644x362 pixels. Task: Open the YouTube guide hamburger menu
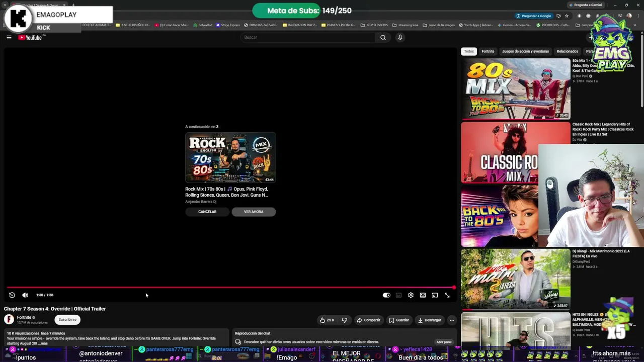tap(9, 37)
